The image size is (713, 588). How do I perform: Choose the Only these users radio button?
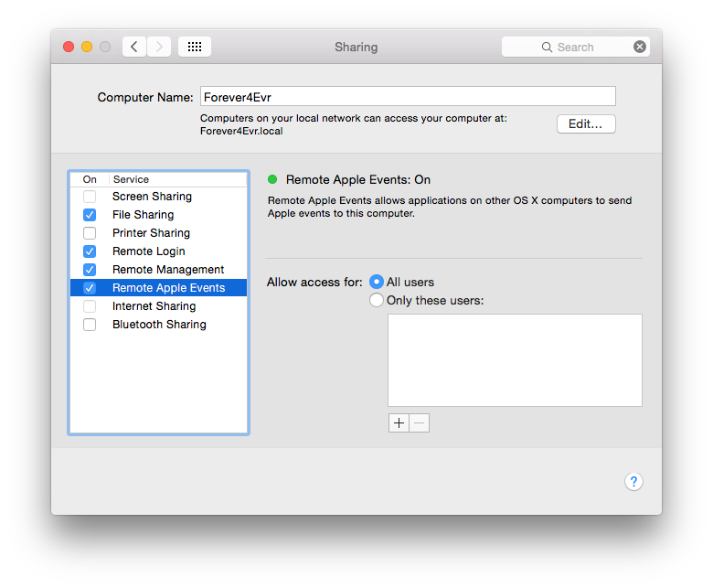377,300
